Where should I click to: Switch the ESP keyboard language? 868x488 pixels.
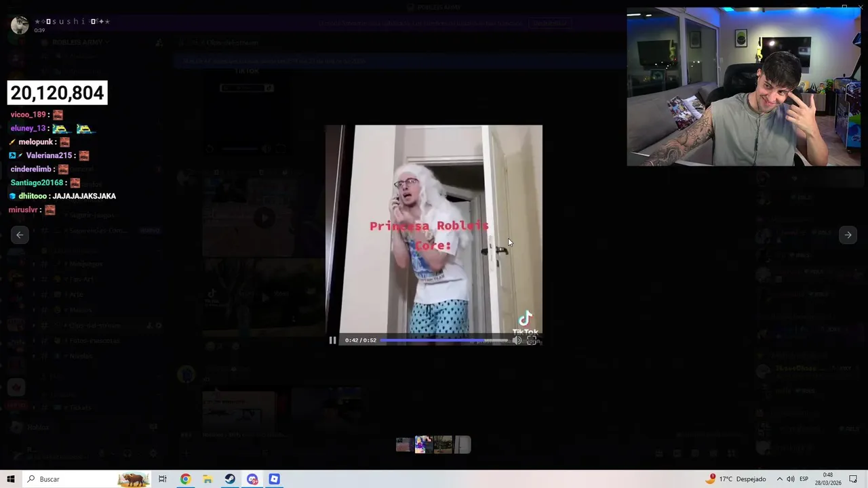click(x=804, y=479)
